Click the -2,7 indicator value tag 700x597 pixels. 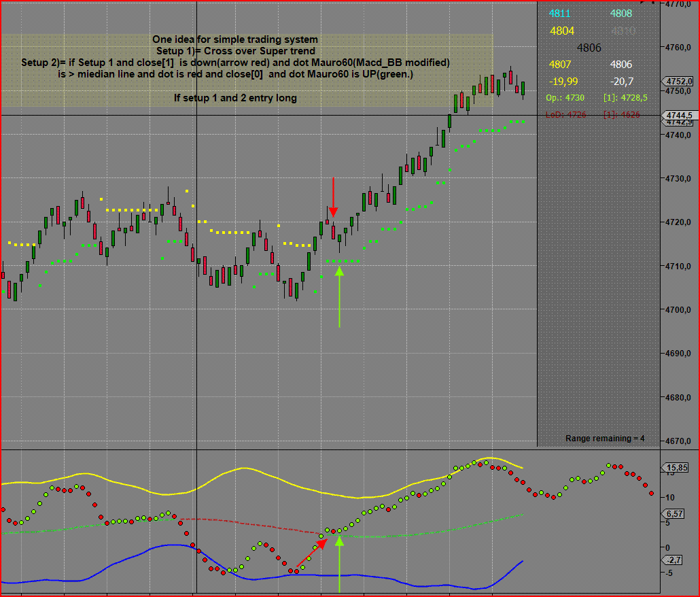point(673,560)
